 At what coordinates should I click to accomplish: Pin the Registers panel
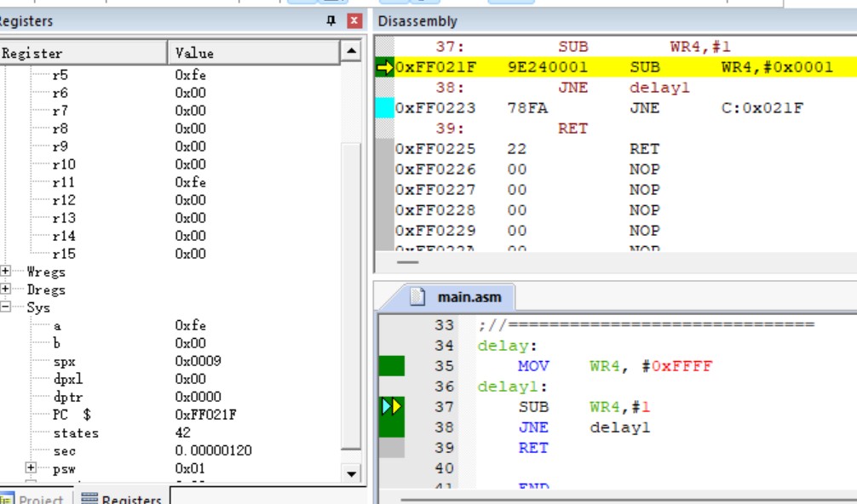[x=331, y=20]
